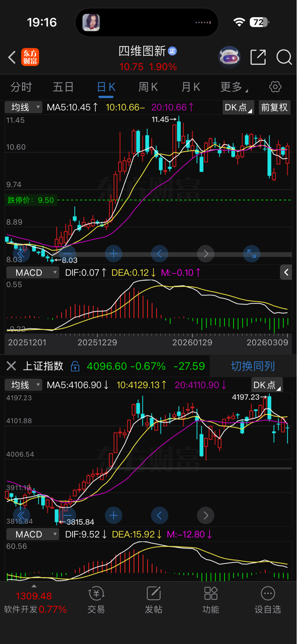
Task: Move right one bar on stock chart
Action: click(205, 254)
